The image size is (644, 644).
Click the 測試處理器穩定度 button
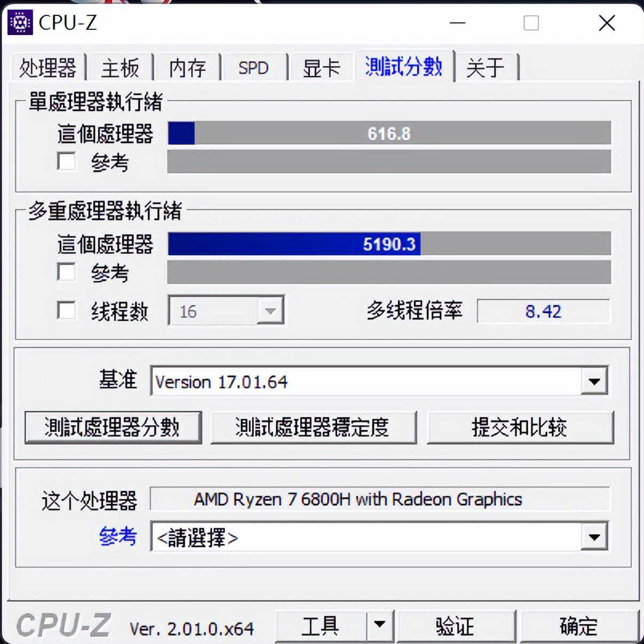[313, 427]
